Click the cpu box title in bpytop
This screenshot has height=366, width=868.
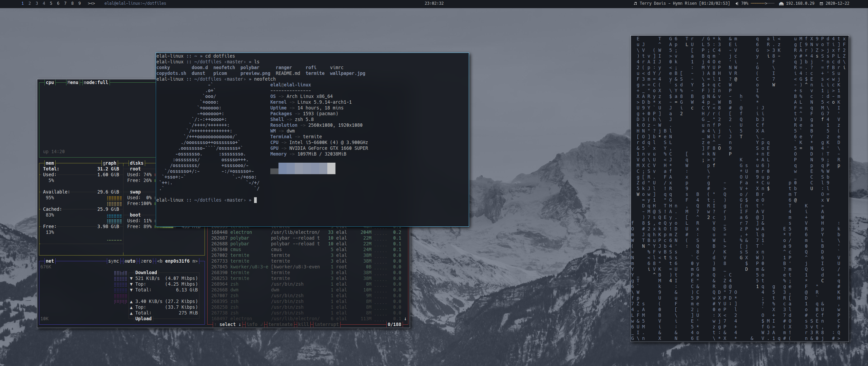[50, 82]
